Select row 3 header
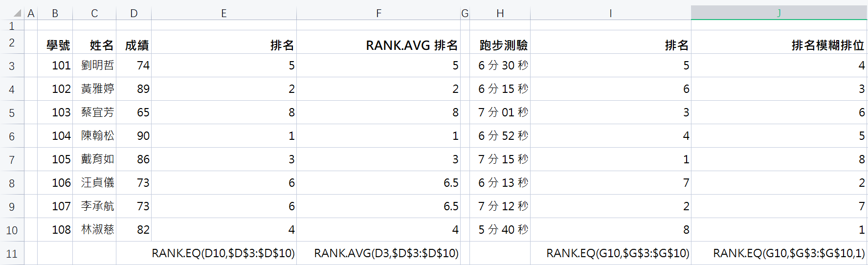This screenshot has height=265, width=868. coord(12,66)
